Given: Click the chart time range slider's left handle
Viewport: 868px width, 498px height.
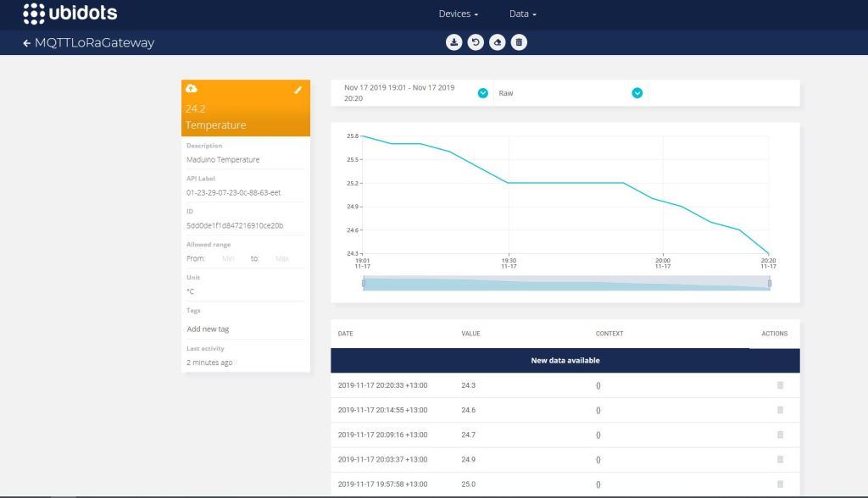Looking at the screenshot, I should coord(364,283).
